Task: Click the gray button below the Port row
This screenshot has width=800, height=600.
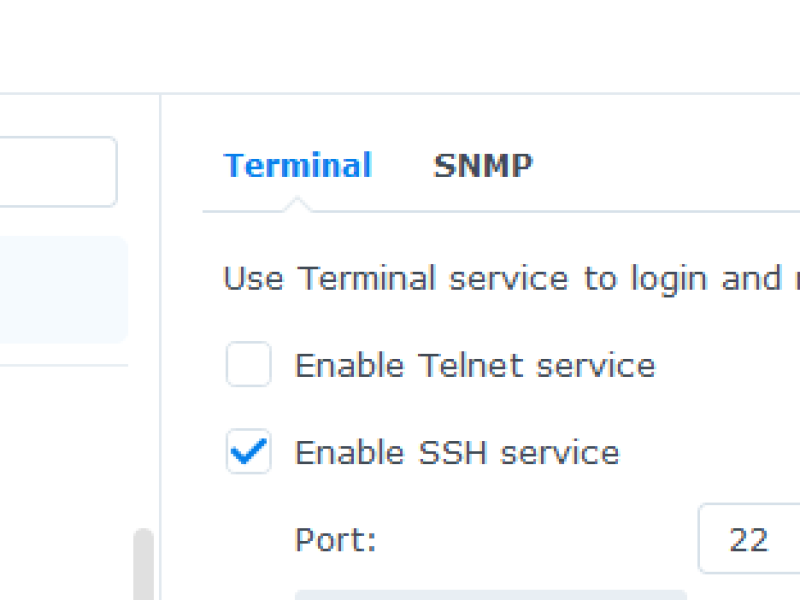Action: point(491,595)
